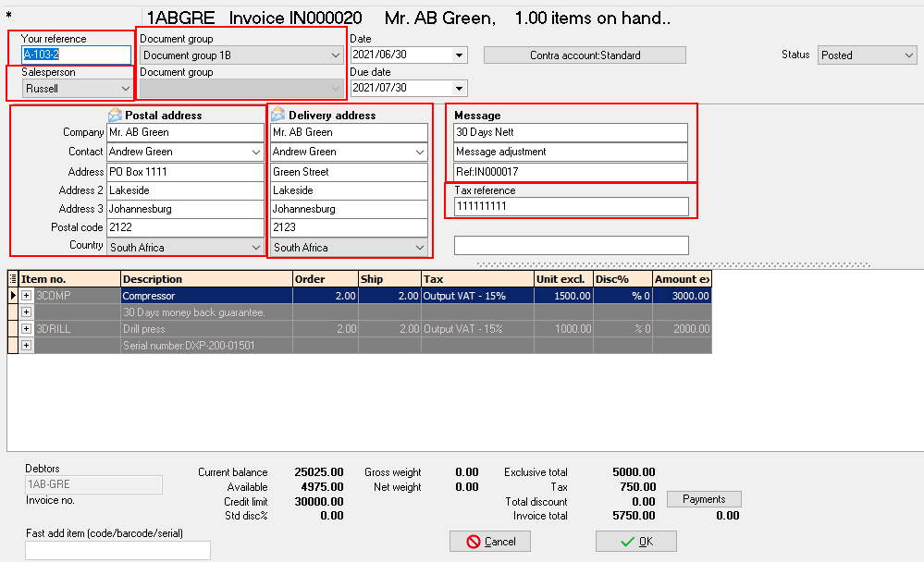Click the Payments button
Viewport: 924px width, 562px height.
[704, 499]
